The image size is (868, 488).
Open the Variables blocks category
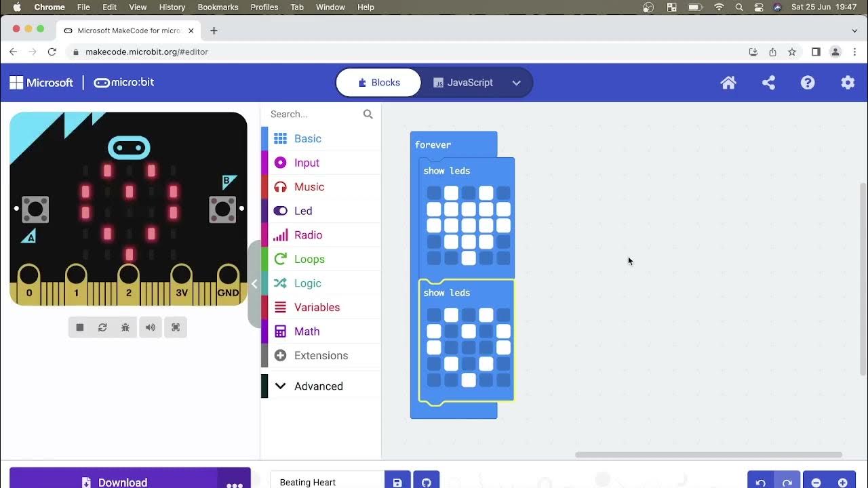[321, 307]
